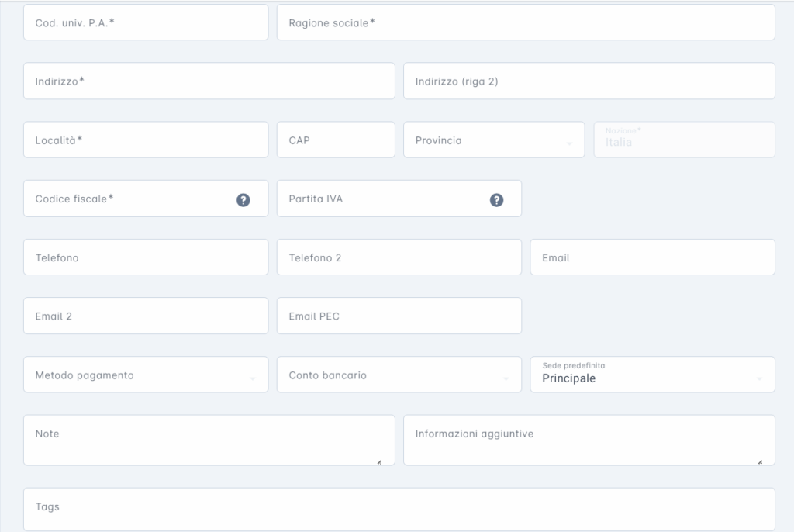This screenshot has width=794, height=532.
Task: Click the Note textarea resize handle
Action: click(379, 461)
